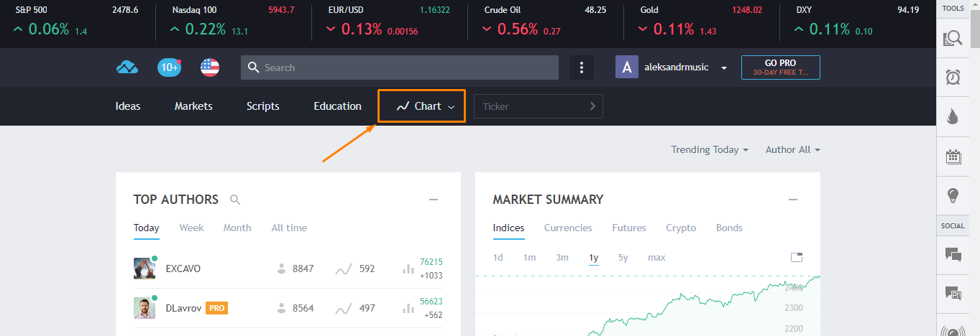
Task: Open the chat bubbles in Social sidebar
Action: point(953,253)
